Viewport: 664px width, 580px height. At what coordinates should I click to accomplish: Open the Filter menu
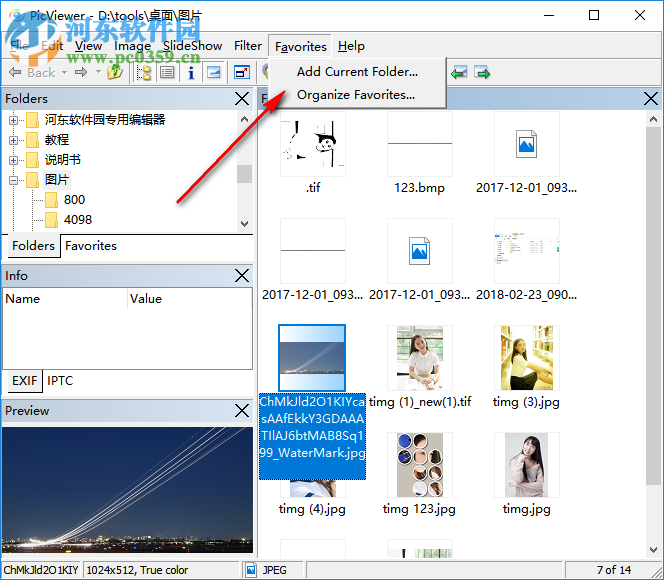[x=248, y=46]
